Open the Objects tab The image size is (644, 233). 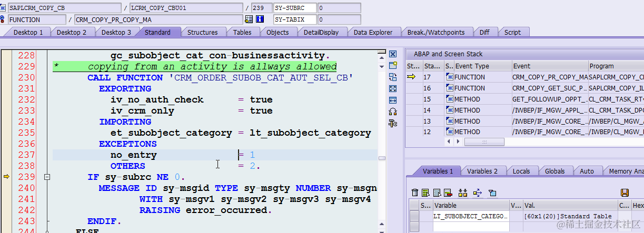[x=278, y=32]
